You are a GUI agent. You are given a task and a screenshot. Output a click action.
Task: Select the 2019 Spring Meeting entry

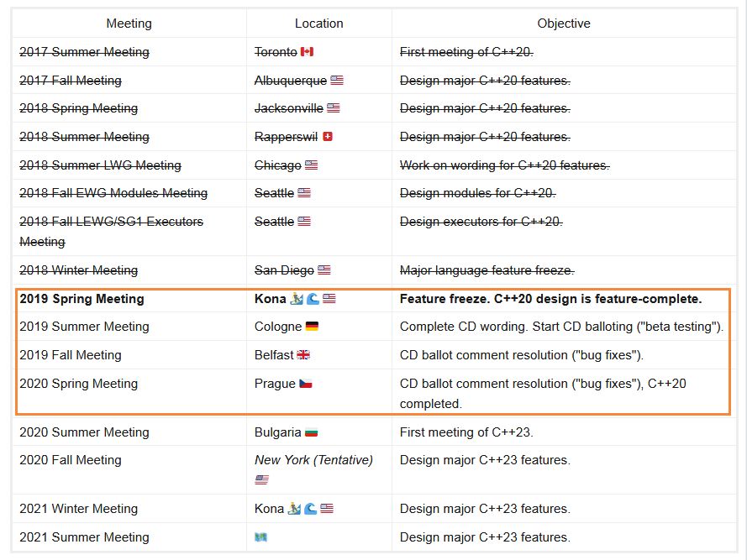coord(82,299)
